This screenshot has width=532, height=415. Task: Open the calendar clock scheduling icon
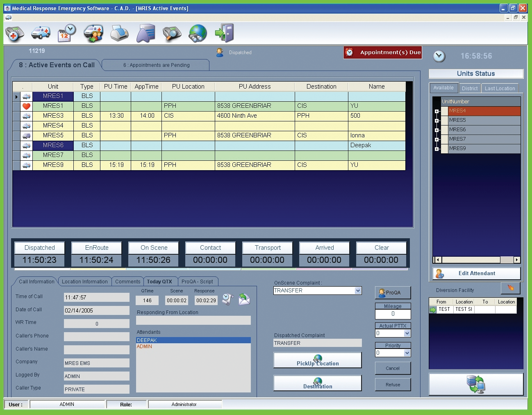click(x=67, y=33)
